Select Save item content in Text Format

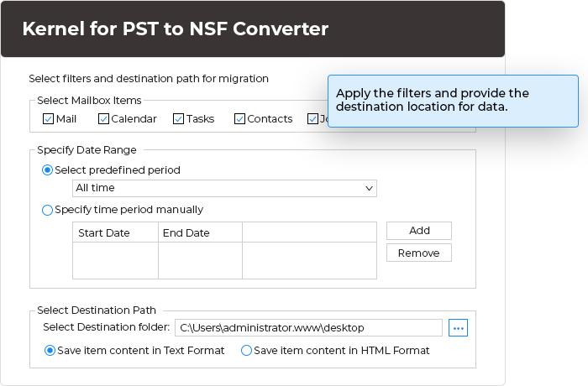point(50,351)
